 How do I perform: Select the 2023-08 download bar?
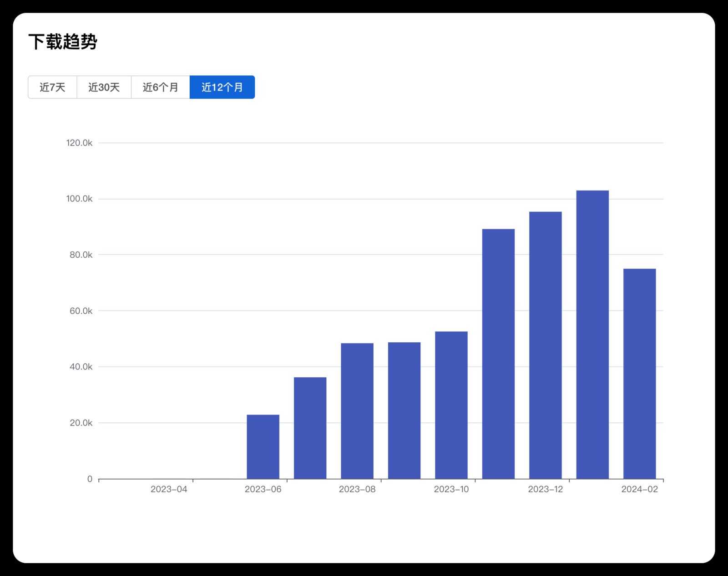coord(357,411)
